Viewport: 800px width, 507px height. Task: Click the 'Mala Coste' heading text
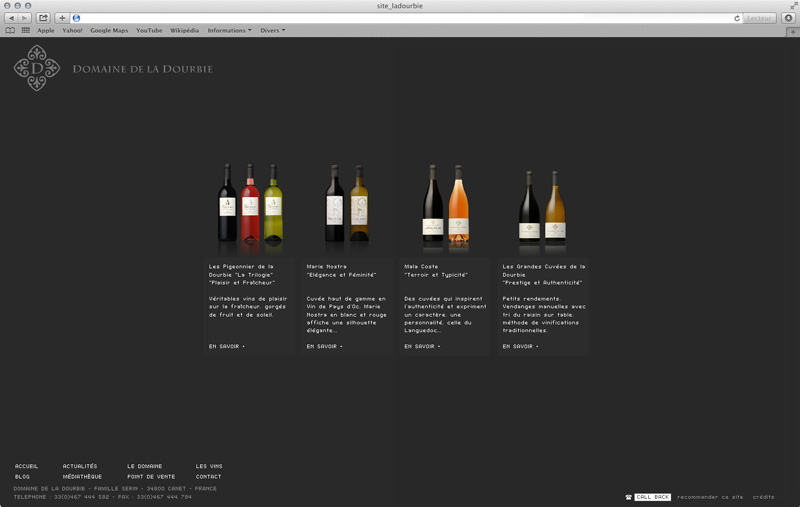[421, 266]
